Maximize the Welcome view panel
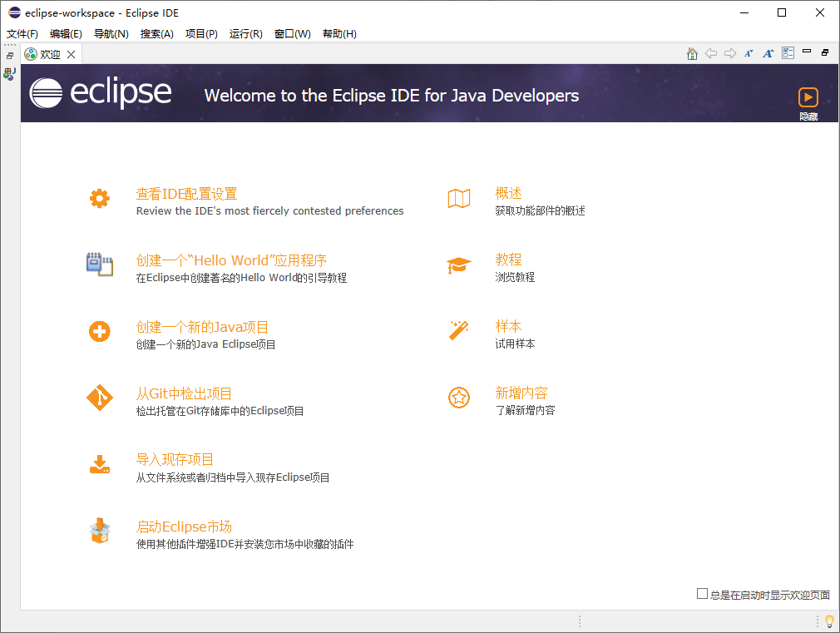840x633 pixels. pos(826,52)
